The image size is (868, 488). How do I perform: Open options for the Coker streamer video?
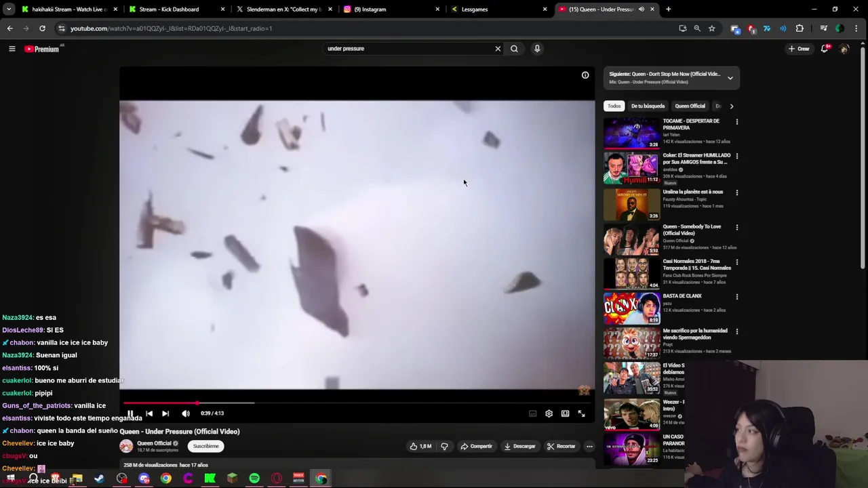[x=737, y=157]
